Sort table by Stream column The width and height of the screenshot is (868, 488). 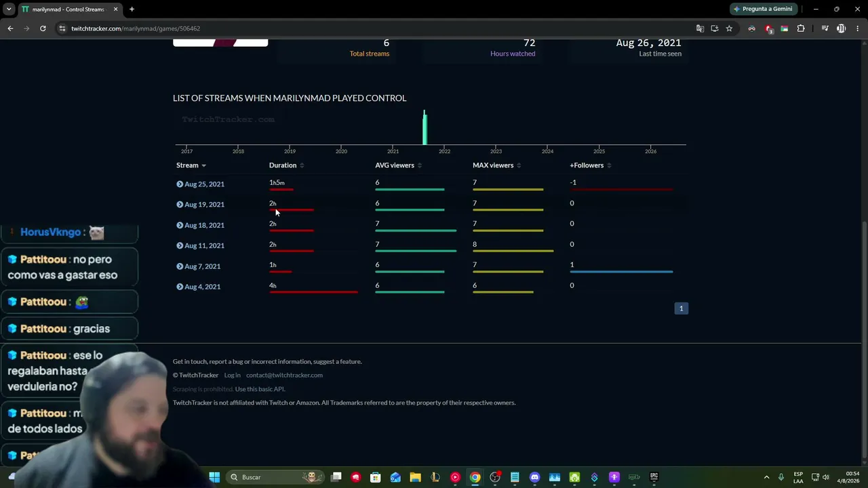tap(191, 165)
